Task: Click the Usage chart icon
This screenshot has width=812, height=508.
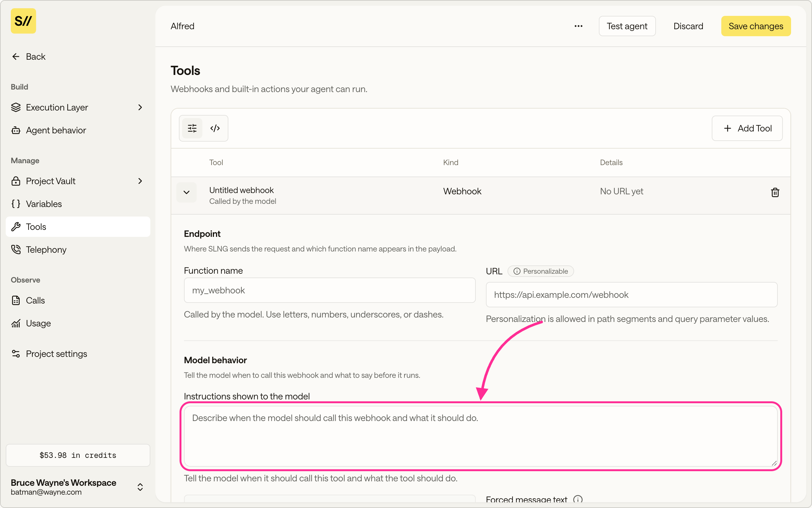Action: 16,323
